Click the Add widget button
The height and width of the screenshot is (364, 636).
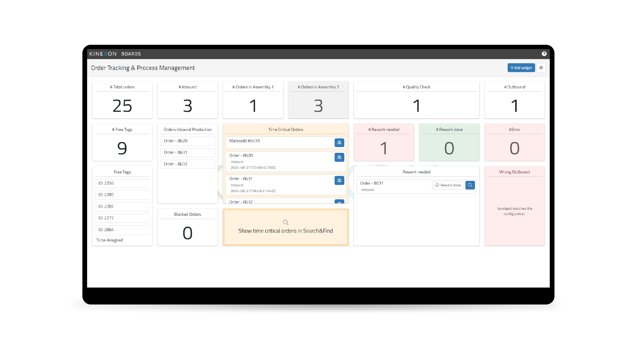[x=521, y=68]
